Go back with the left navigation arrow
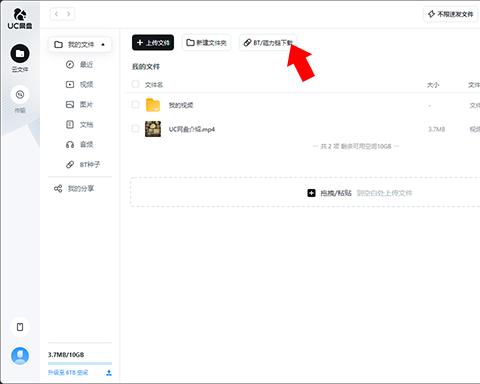Viewport: 480px width, 384px height. pyautogui.click(x=56, y=14)
